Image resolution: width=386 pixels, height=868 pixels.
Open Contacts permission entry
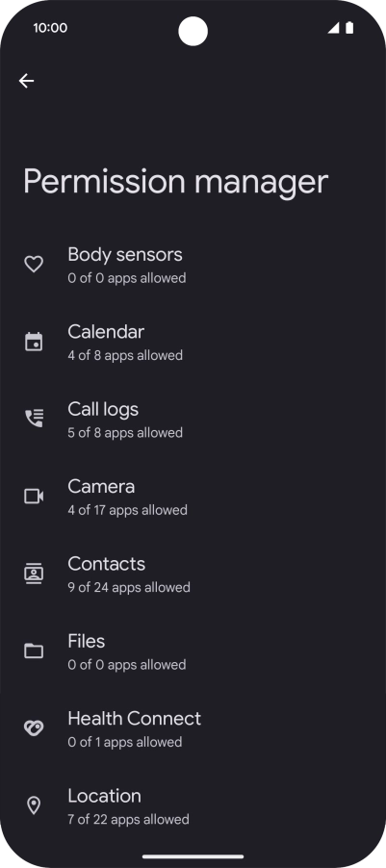tap(193, 574)
